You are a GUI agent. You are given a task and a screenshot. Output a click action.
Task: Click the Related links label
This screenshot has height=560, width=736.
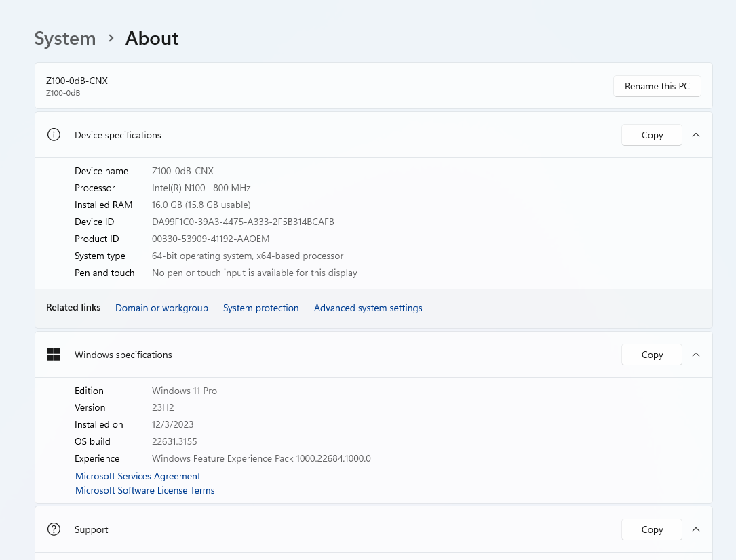coord(73,307)
